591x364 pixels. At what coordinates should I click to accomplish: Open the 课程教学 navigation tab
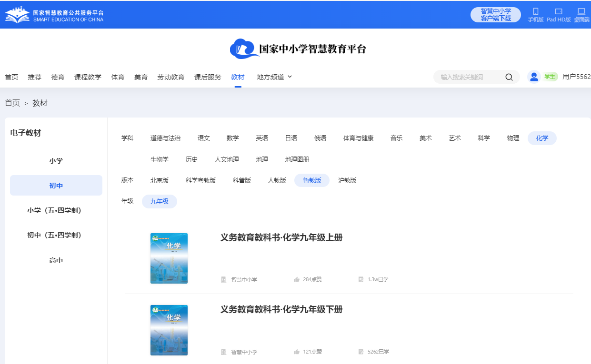[88, 77]
